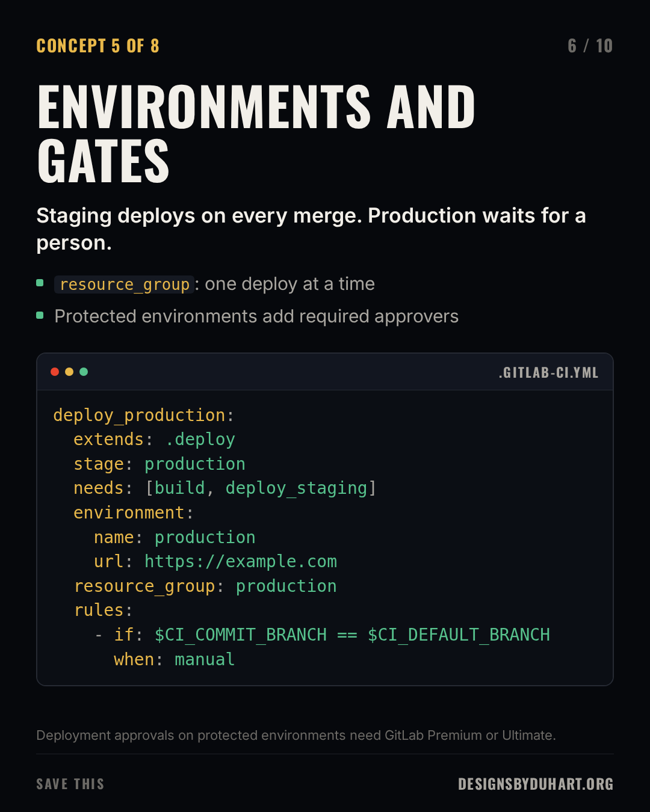Click the 'name: production' code line
This screenshot has width=650, height=812.
[175, 537]
